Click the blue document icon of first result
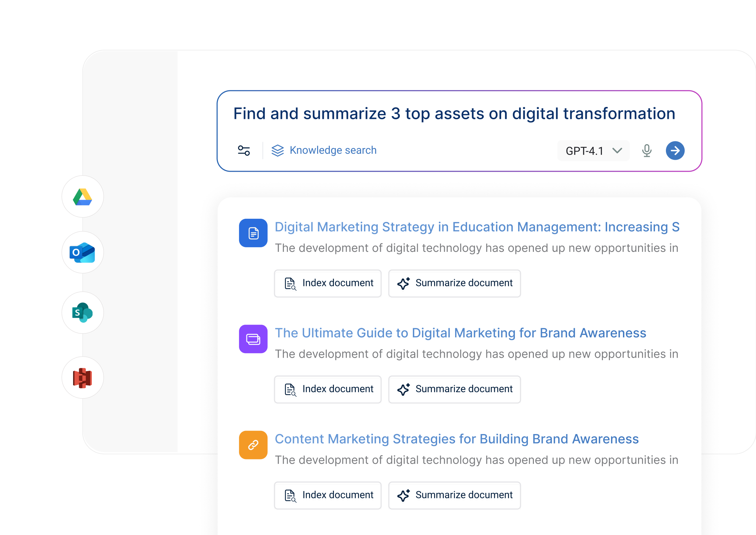 point(253,233)
